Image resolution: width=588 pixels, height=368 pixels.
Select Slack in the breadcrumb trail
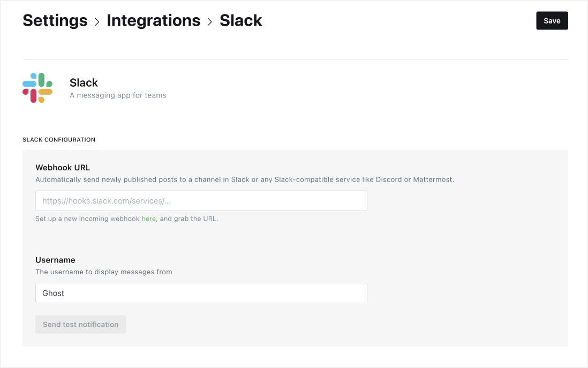(x=240, y=20)
